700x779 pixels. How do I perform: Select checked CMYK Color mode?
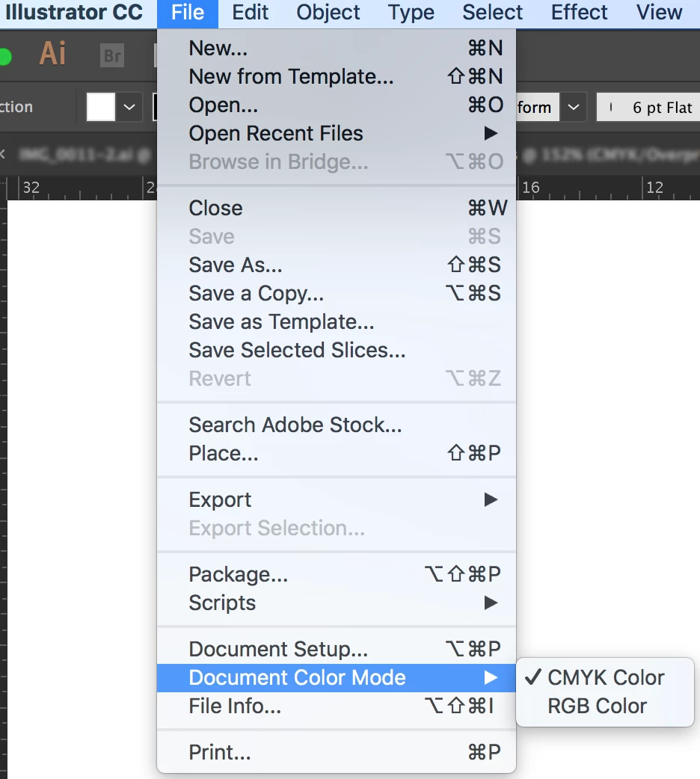point(605,677)
